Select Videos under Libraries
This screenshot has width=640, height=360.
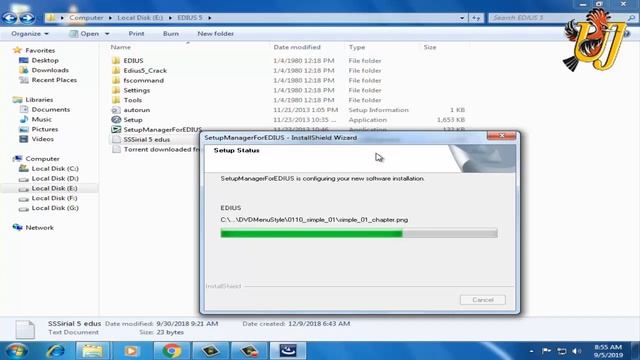(42, 139)
